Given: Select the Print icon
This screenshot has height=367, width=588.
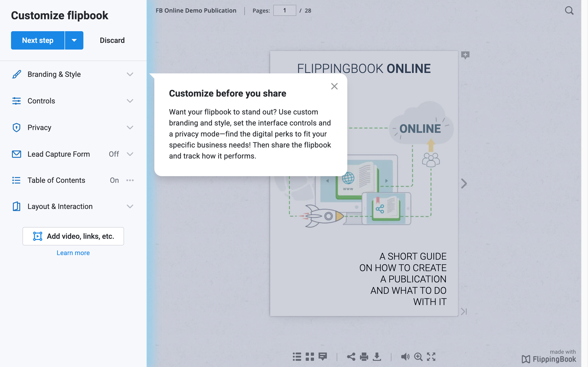Looking at the screenshot, I should tap(364, 356).
